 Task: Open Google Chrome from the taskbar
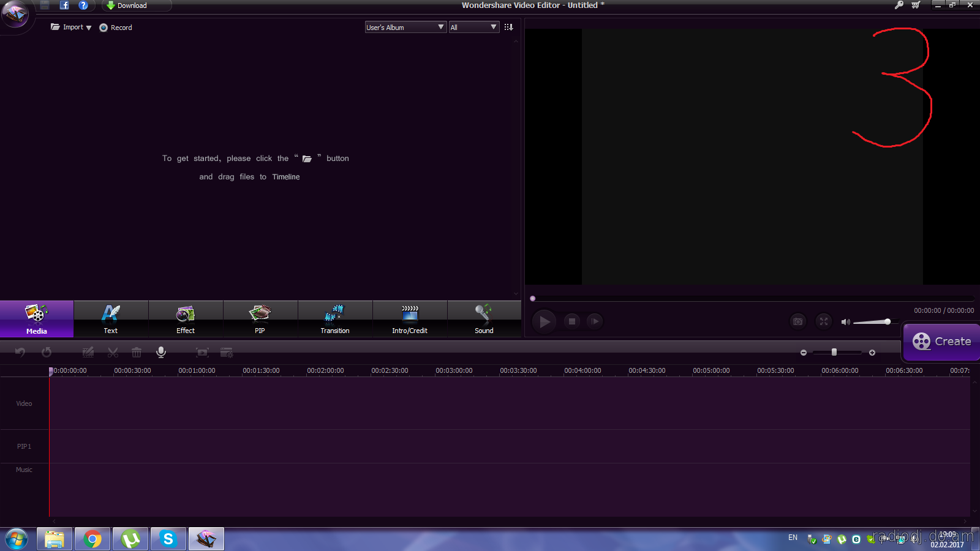point(92,539)
